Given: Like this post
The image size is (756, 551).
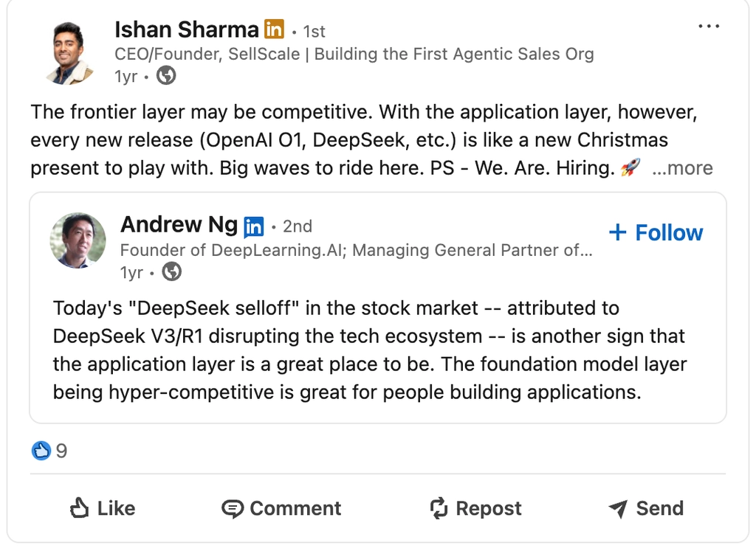Looking at the screenshot, I should [102, 508].
